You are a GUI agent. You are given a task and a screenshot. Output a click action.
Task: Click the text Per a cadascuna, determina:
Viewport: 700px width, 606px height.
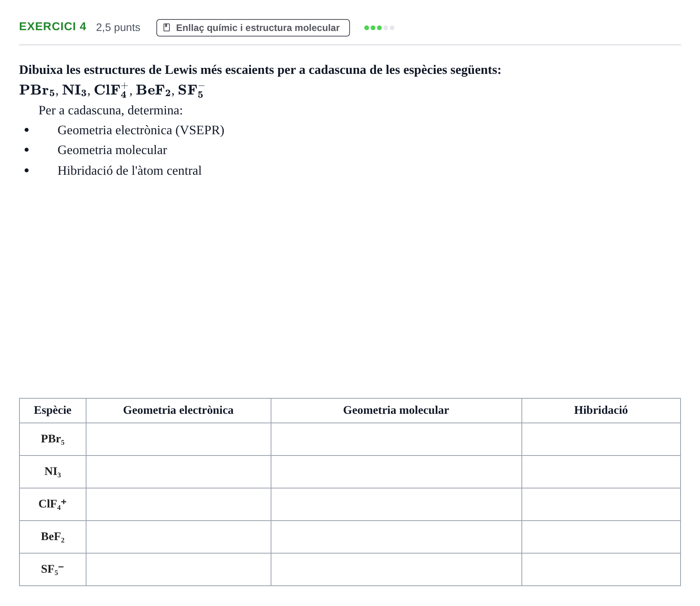click(111, 110)
